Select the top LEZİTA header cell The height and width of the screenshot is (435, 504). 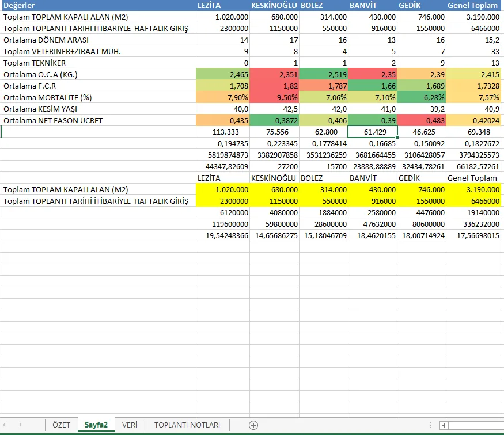click(x=223, y=5)
